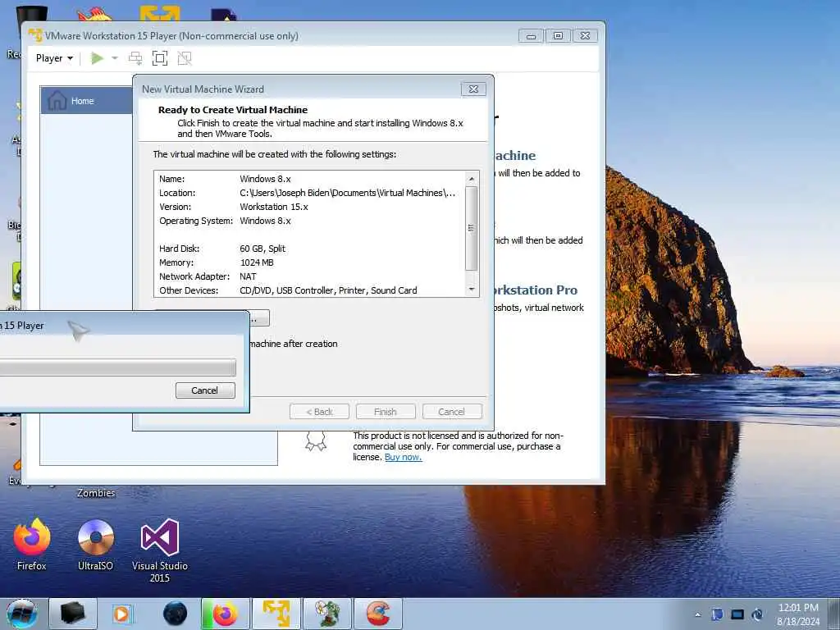Click the black box taskbar icon

pos(73,614)
